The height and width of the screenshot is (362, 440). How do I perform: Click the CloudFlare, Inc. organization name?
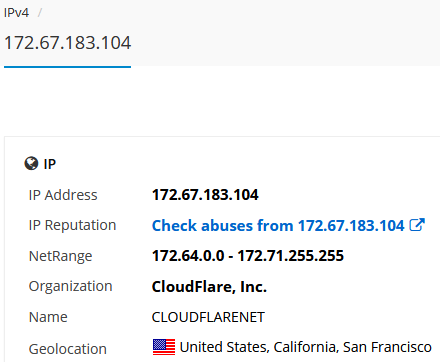209,287
